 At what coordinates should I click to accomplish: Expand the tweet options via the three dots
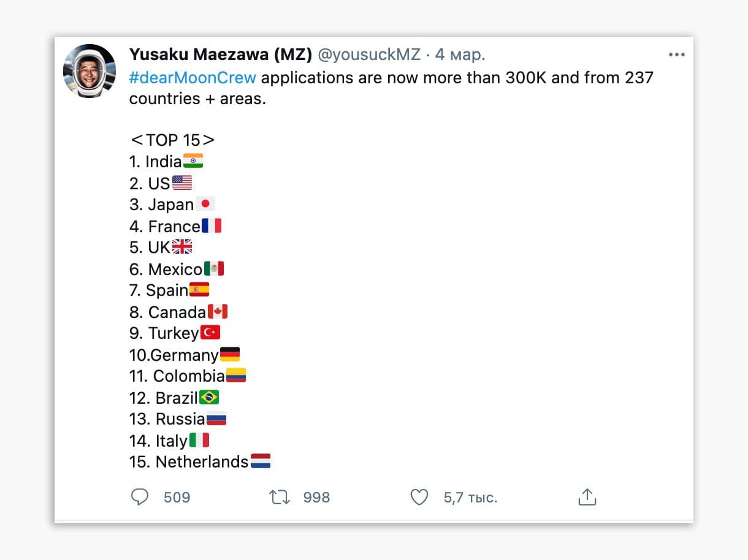(677, 55)
